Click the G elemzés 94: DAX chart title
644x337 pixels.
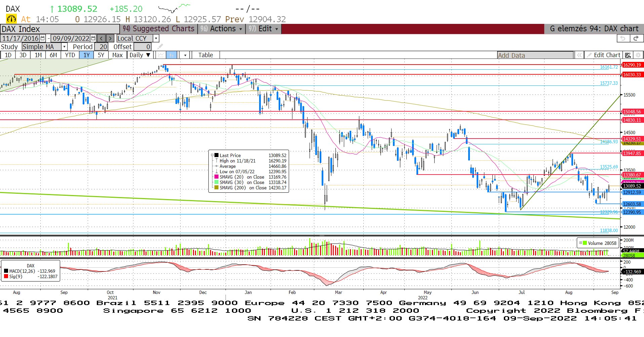pyautogui.click(x=594, y=29)
